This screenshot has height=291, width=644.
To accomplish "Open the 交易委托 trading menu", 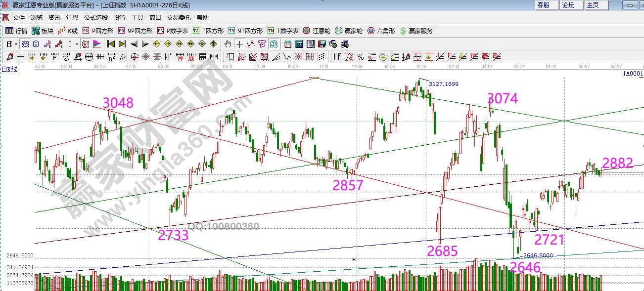I will click(x=179, y=17).
